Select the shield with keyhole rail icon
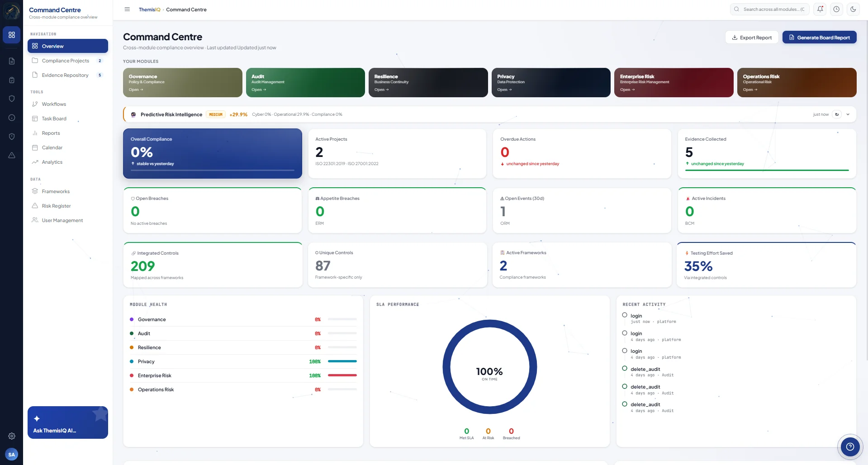Image resolution: width=868 pixels, height=465 pixels. 12,137
